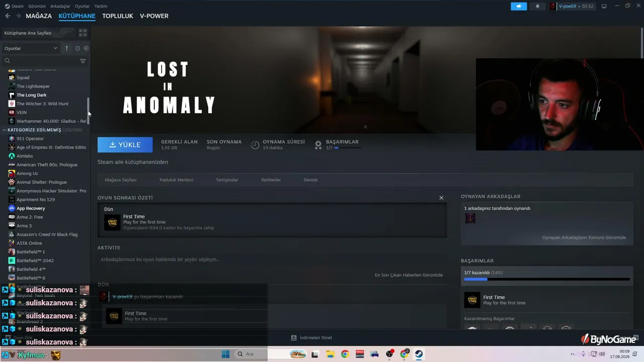Open the Yardım menu
Viewport: 644px width, 362px height.
click(101, 6)
